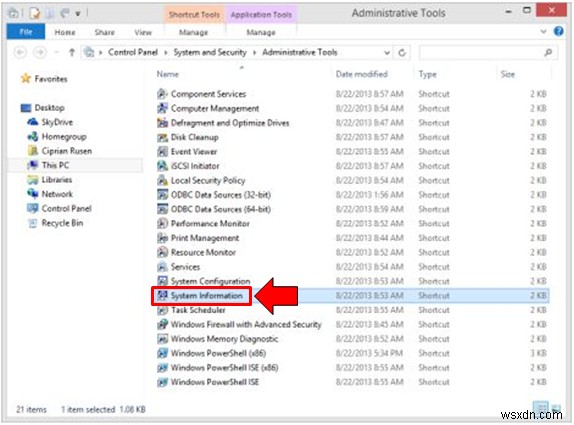The width and height of the screenshot is (574, 425).
Task: Switch to details view button
Action: (541, 407)
